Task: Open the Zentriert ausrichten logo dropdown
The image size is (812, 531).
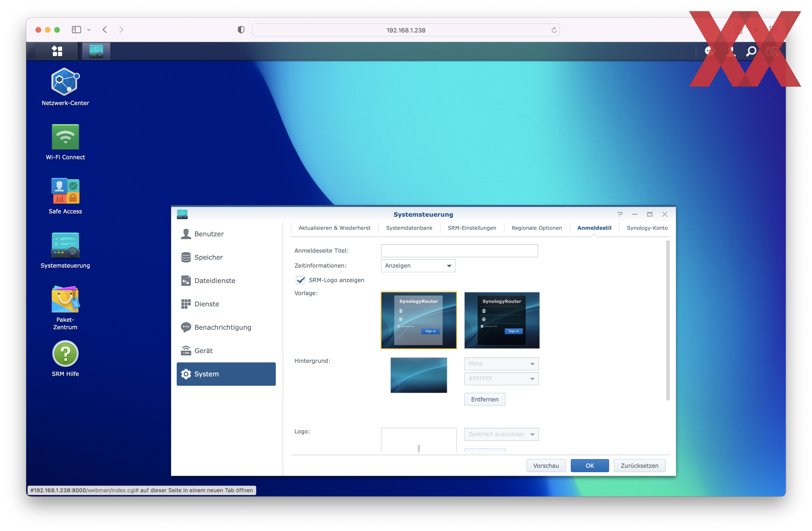Action: pos(501,434)
